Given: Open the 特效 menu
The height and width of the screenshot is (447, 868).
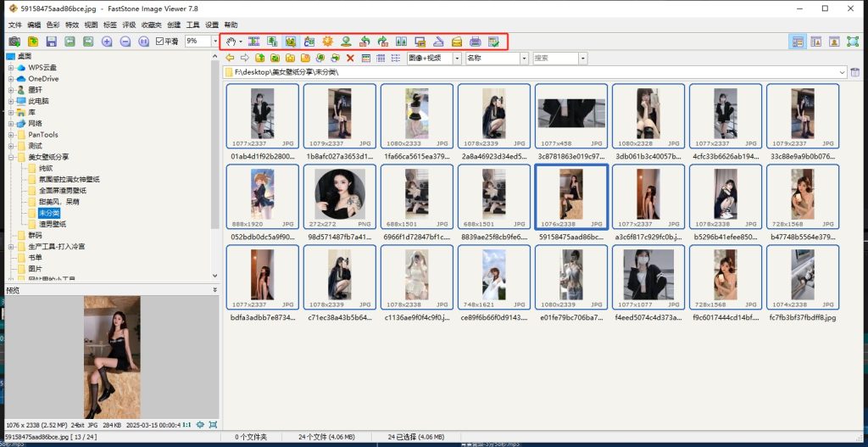Looking at the screenshot, I should (72, 25).
